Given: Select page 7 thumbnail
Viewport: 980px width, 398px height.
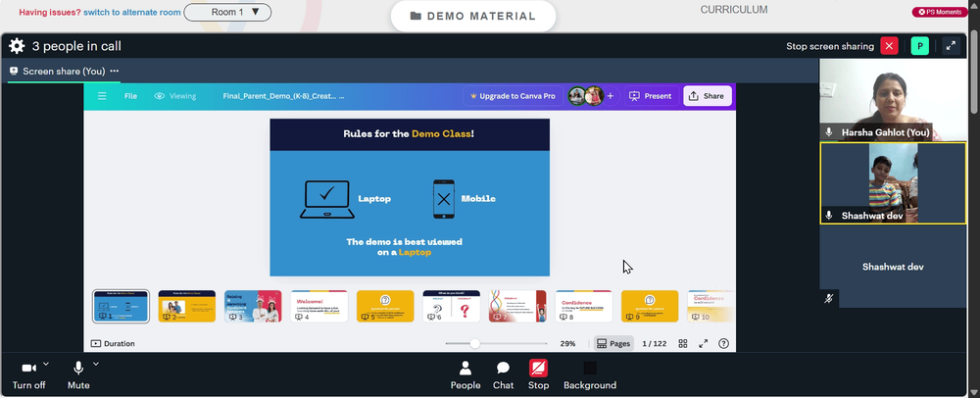Looking at the screenshot, I should coord(517,306).
